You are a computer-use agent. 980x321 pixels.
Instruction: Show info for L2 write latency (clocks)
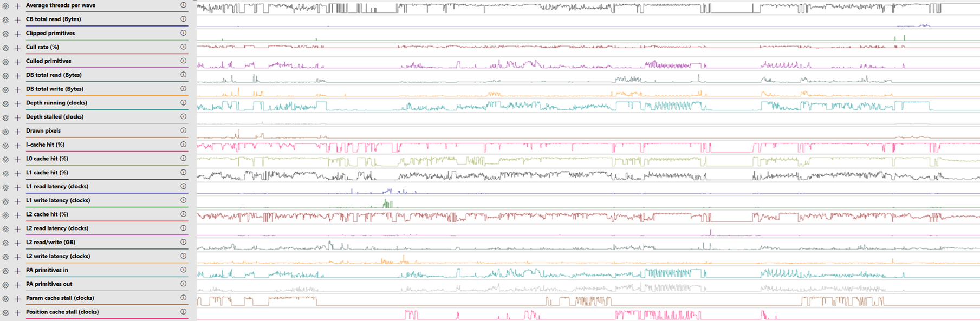(184, 256)
